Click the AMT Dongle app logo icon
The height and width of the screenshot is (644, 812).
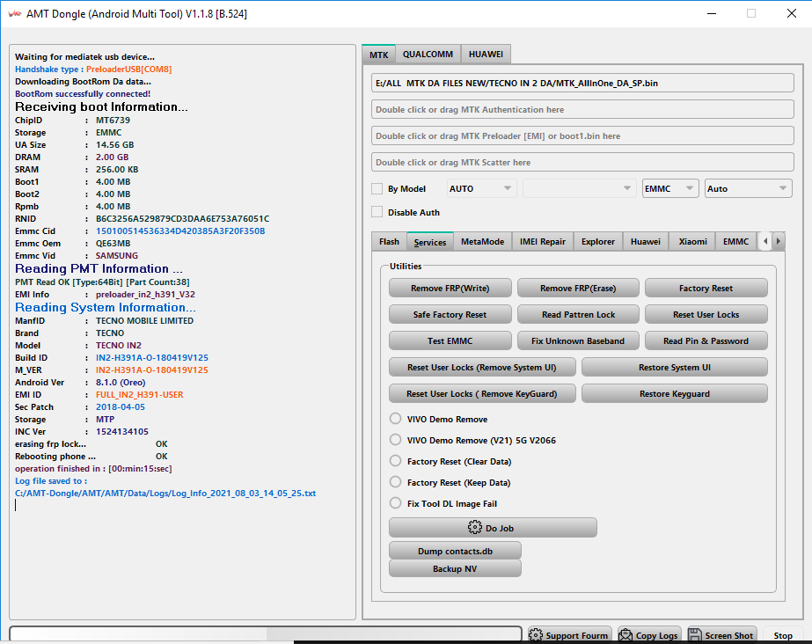click(x=14, y=14)
